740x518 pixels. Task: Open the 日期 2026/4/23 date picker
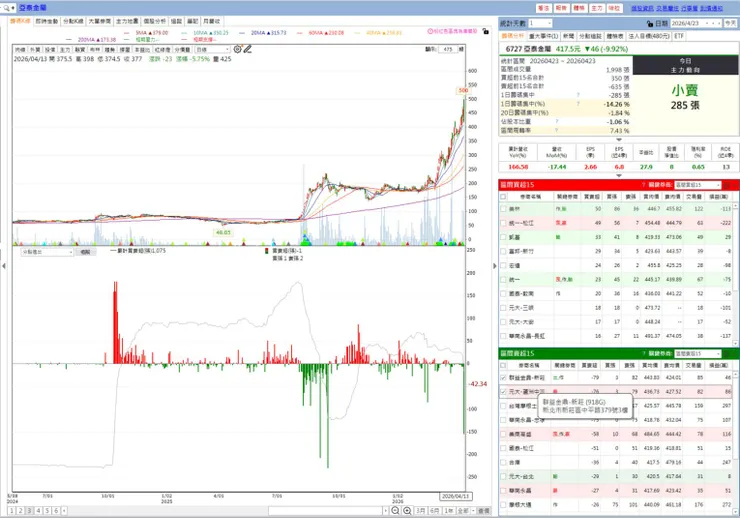click(x=696, y=23)
